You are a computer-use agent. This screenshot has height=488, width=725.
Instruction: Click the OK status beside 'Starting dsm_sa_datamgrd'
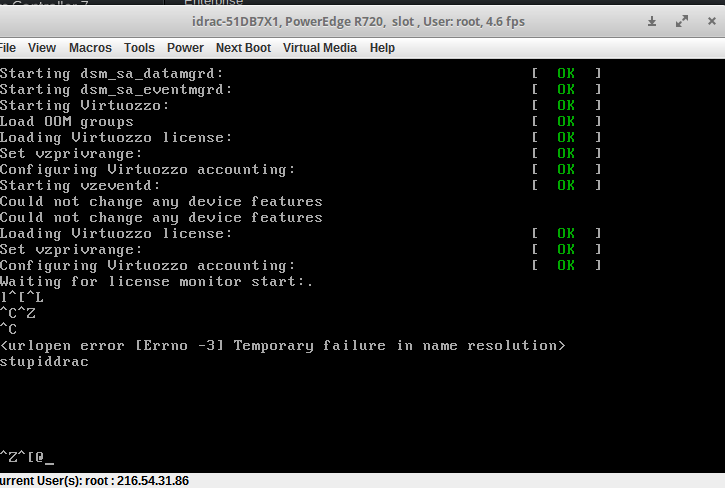pyautogui.click(x=566, y=73)
